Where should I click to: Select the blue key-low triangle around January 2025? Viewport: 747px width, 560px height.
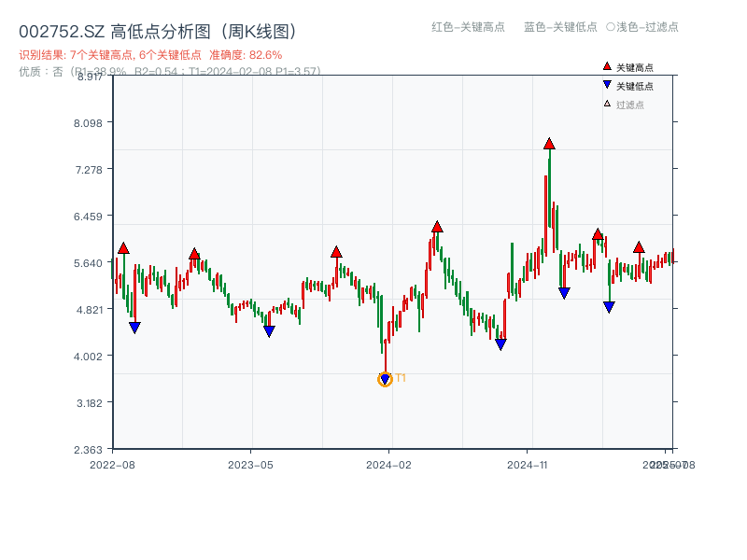click(564, 293)
